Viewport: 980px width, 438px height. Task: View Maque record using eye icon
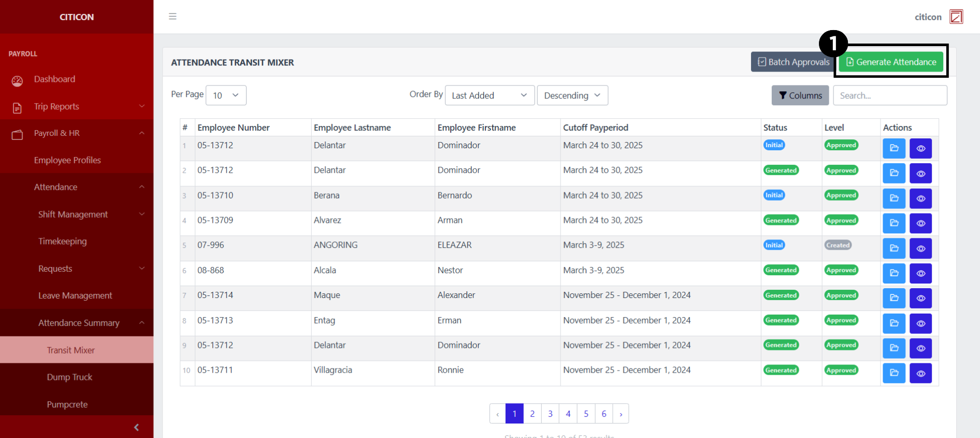920,298
